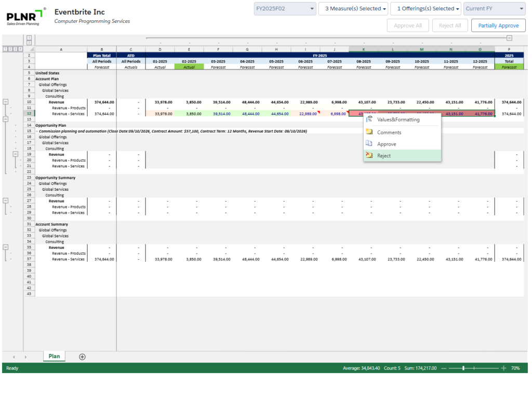This screenshot has width=532, height=398.
Task: Select the 6,998.00 cell in row 12
Action: (x=335, y=114)
